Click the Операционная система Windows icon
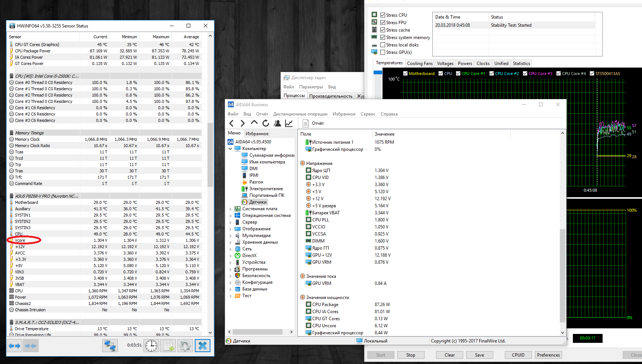Viewport: 642px width, 364px height. pyautogui.click(x=238, y=215)
